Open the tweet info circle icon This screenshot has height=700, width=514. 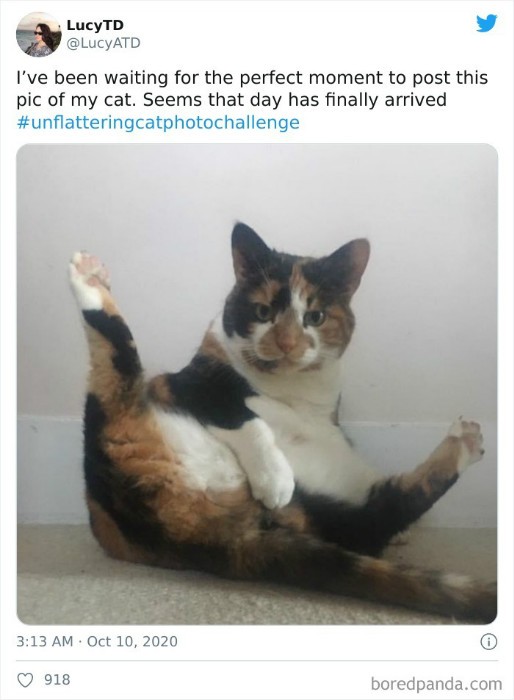[489, 642]
